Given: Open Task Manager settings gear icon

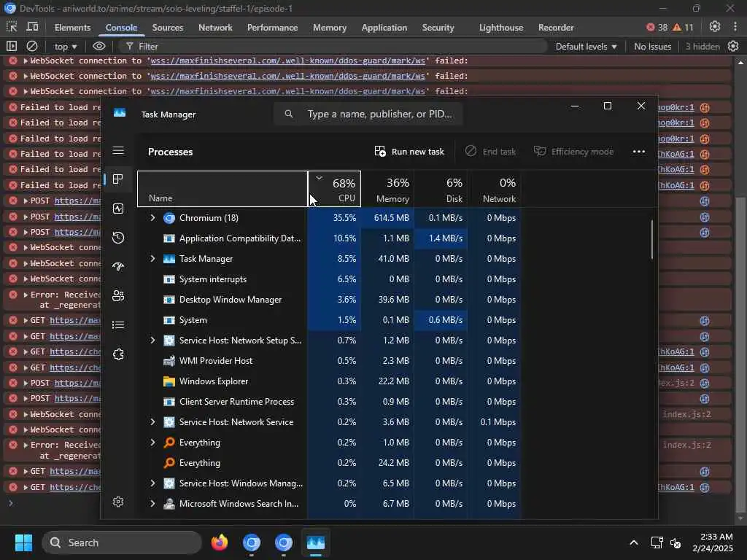Looking at the screenshot, I should [x=118, y=502].
